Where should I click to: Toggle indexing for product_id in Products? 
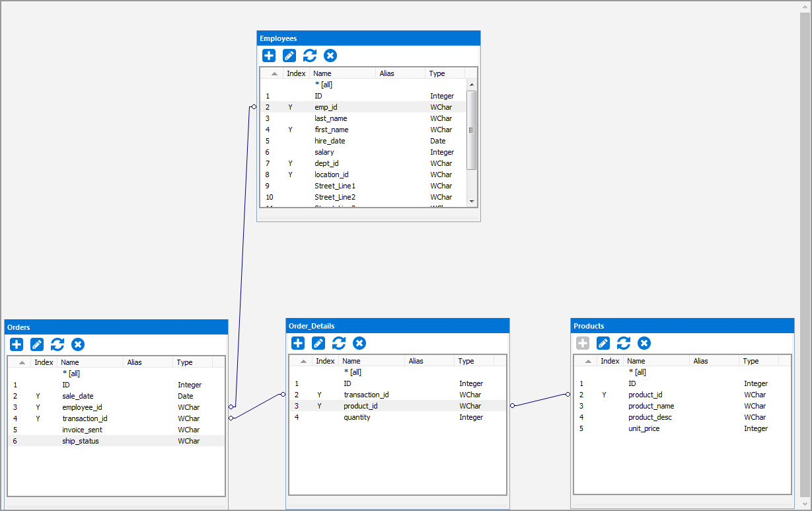tap(603, 395)
